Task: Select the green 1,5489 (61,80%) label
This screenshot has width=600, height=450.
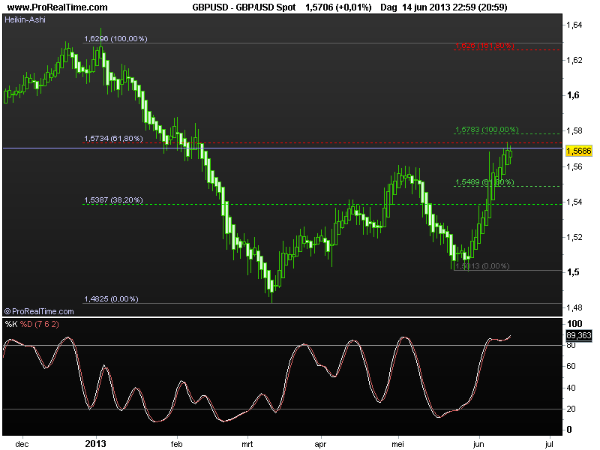Action: point(484,182)
